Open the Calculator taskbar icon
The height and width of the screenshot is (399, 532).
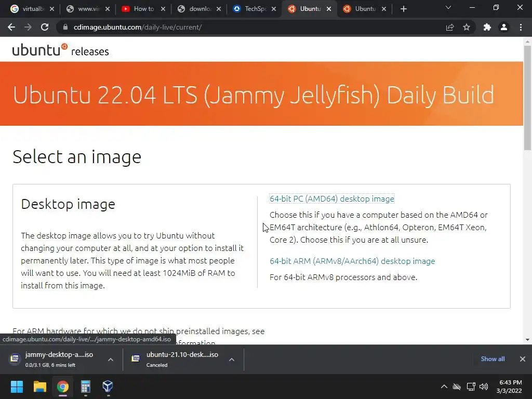click(86, 387)
